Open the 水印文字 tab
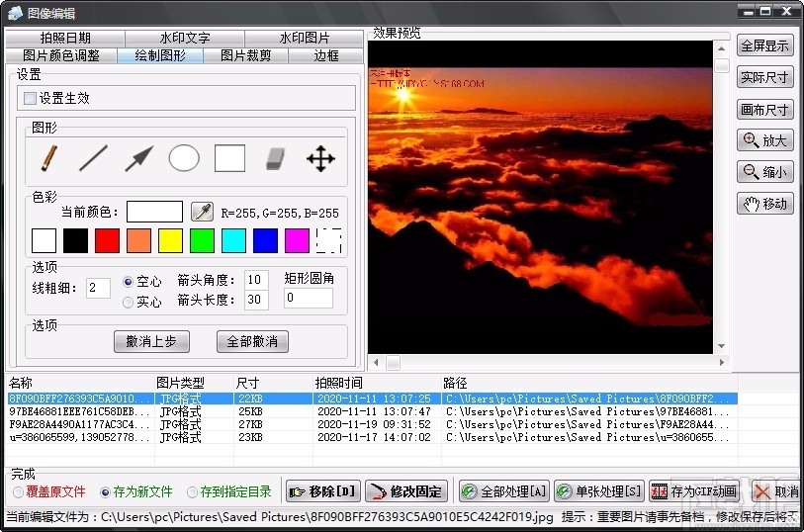 [185, 38]
